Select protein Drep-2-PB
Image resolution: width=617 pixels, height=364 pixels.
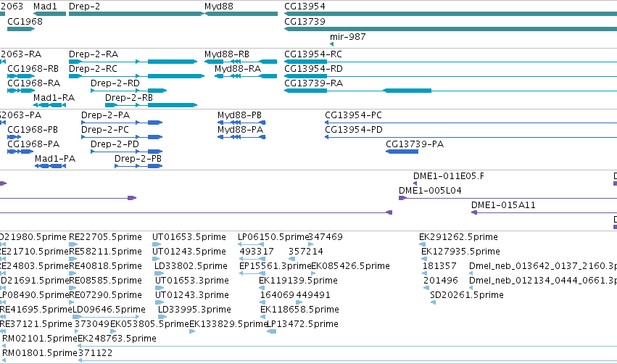coord(138,166)
